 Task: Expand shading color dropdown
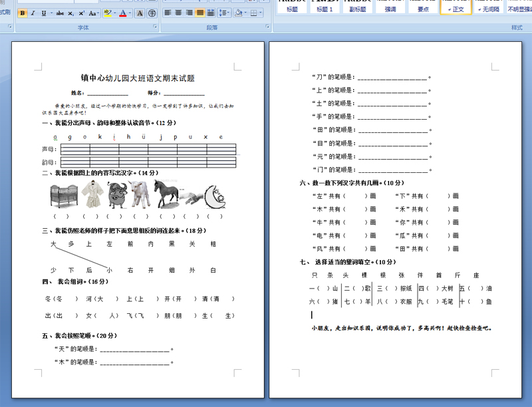point(245,13)
